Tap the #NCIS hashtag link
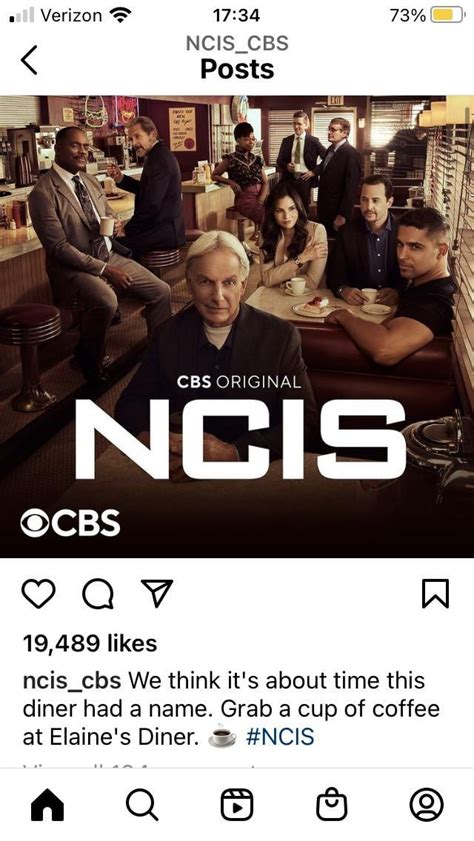This screenshot has height=841, width=474. [280, 736]
